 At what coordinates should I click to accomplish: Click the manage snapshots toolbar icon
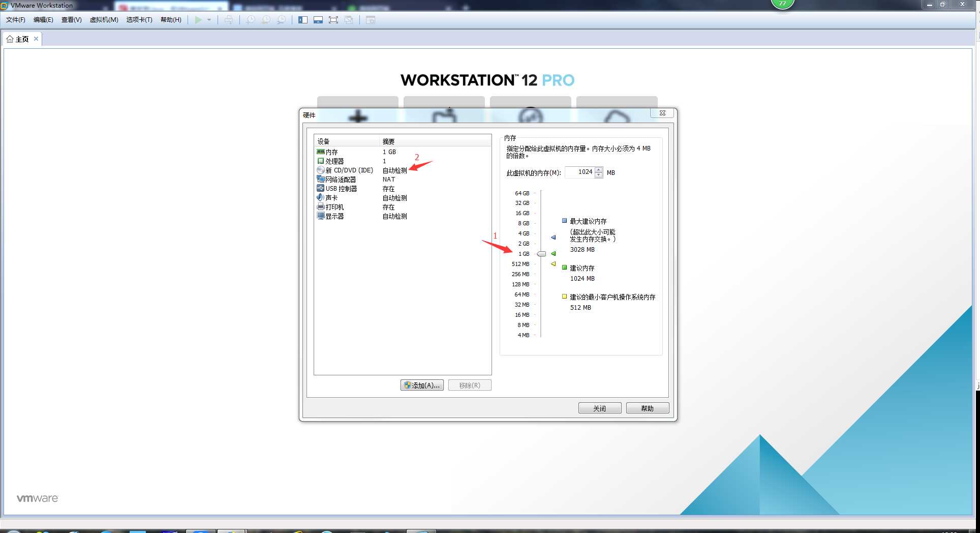pos(281,20)
